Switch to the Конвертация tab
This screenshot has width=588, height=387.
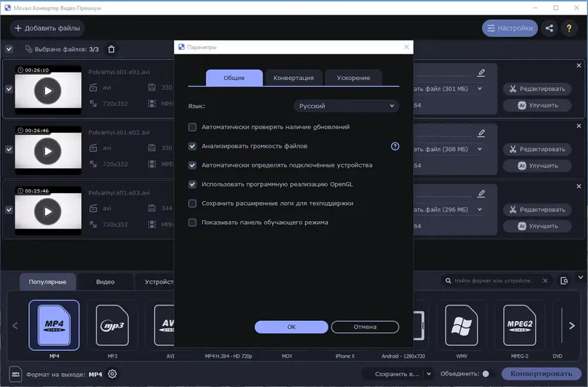click(293, 78)
